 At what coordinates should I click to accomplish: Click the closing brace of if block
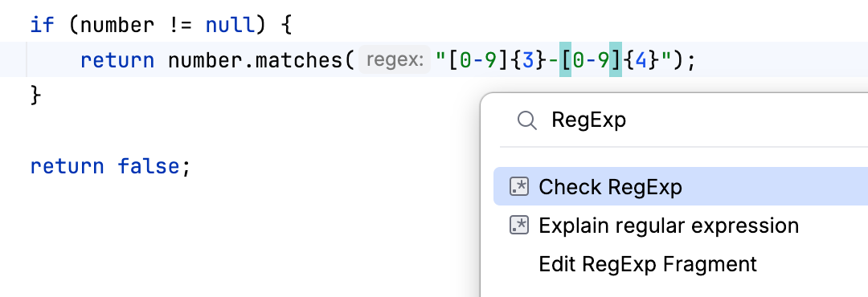pos(36,96)
